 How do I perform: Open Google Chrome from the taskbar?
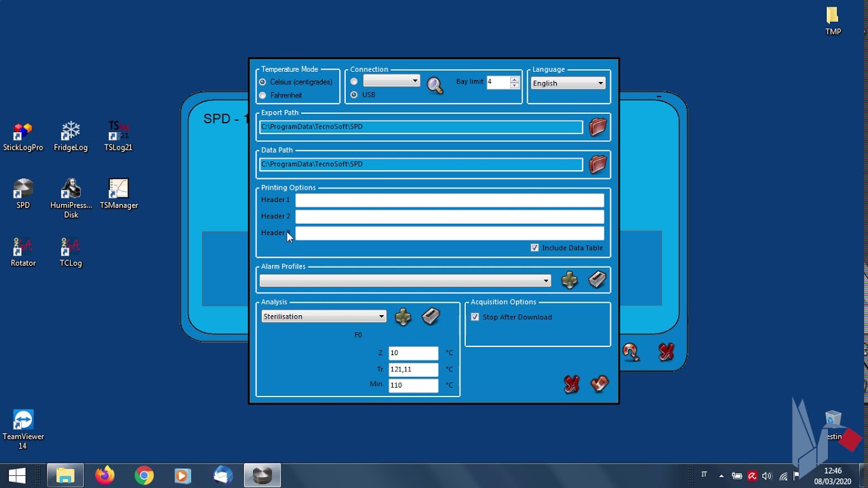click(144, 476)
